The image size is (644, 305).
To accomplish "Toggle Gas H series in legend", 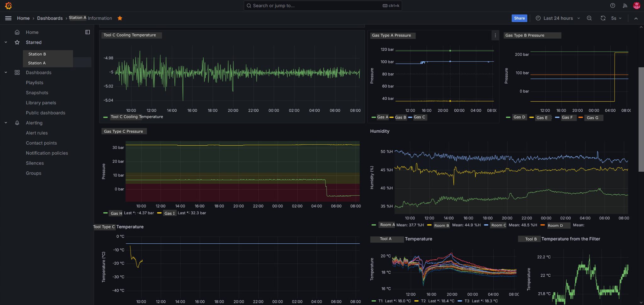I will [116, 213].
